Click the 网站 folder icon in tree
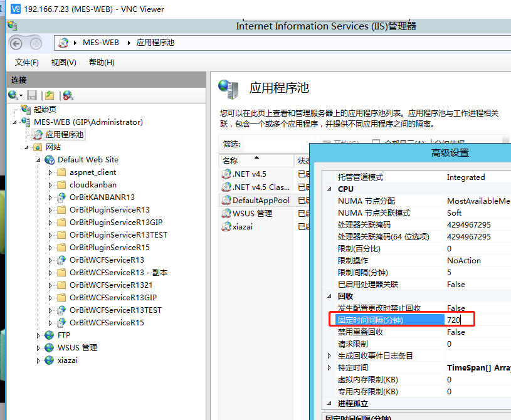This screenshot has width=511, height=420. point(38,147)
